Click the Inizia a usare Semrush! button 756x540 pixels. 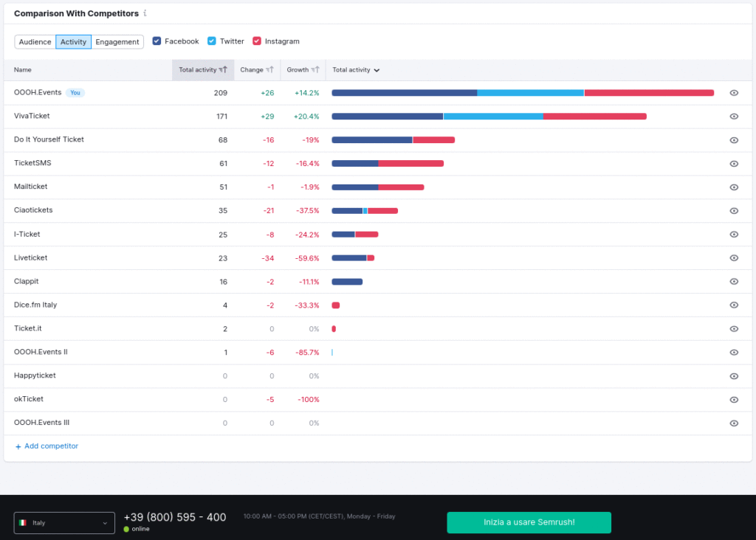[x=529, y=522]
